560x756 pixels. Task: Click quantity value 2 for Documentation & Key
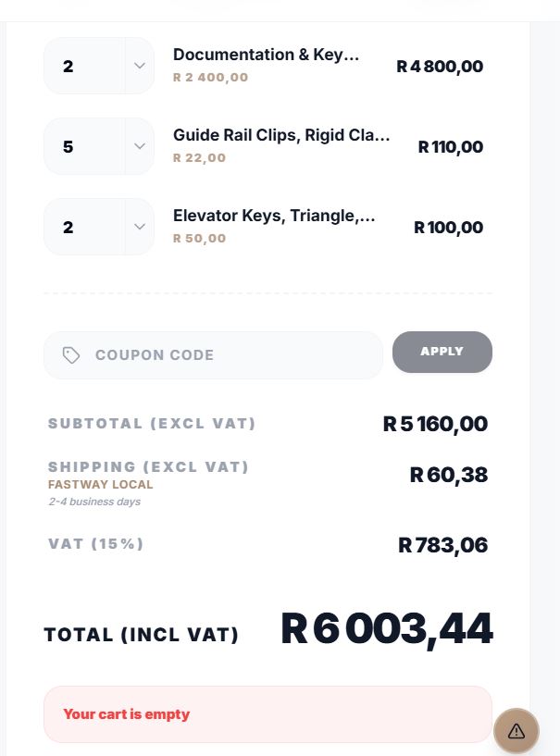68,66
